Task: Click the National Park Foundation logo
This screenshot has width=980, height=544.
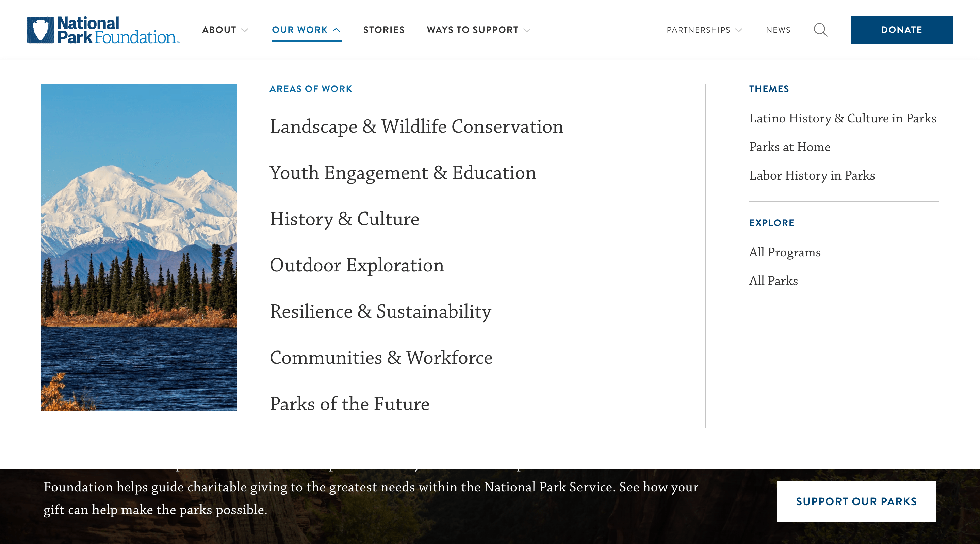Action: (103, 30)
